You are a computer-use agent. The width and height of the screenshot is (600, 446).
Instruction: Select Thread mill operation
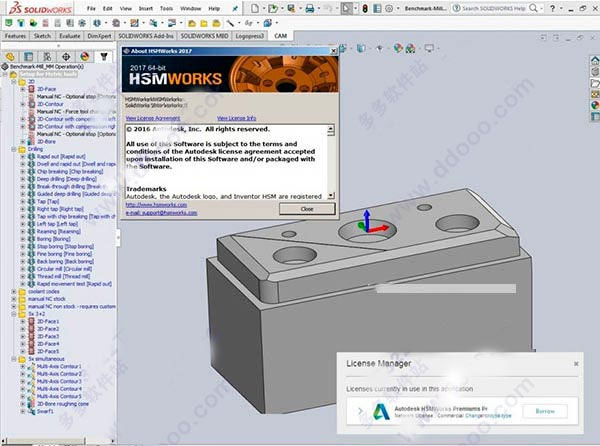coord(64,277)
